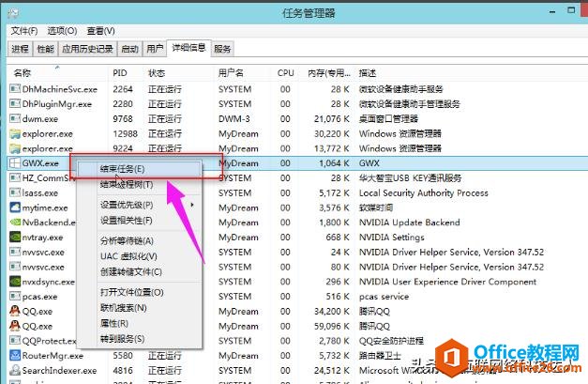Sort by the CPU column header

285,73
